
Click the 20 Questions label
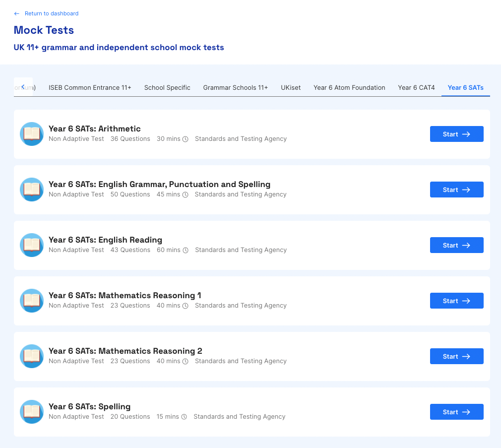pos(130,417)
